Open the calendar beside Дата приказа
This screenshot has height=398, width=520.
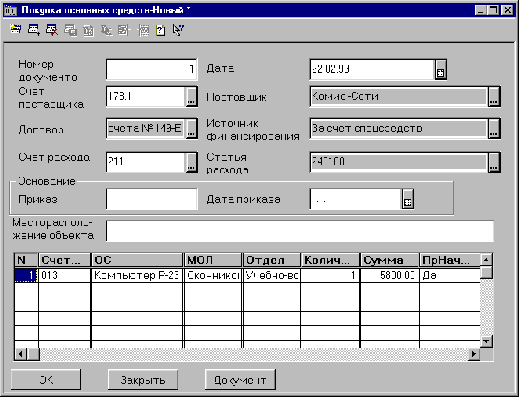tap(408, 199)
